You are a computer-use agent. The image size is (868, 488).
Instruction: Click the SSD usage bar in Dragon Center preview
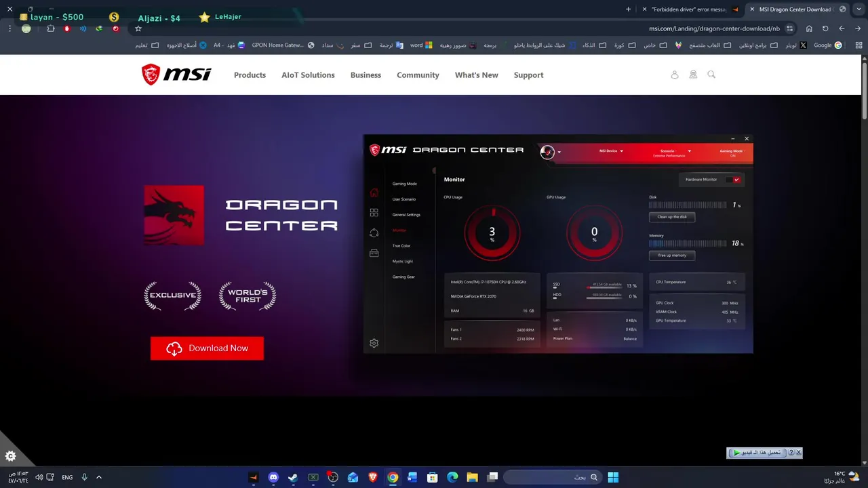604,286
